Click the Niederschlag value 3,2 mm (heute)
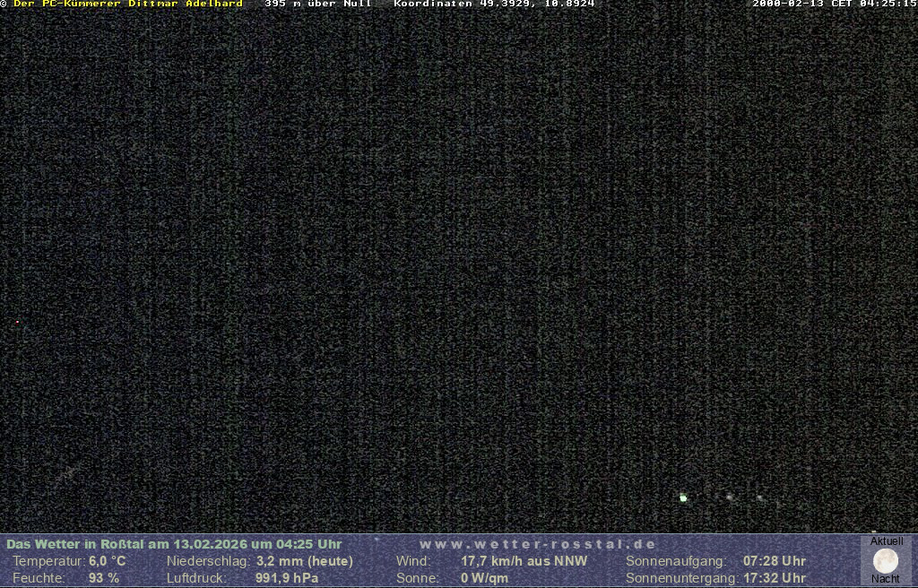The width and height of the screenshot is (918, 588). pyautogui.click(x=304, y=561)
